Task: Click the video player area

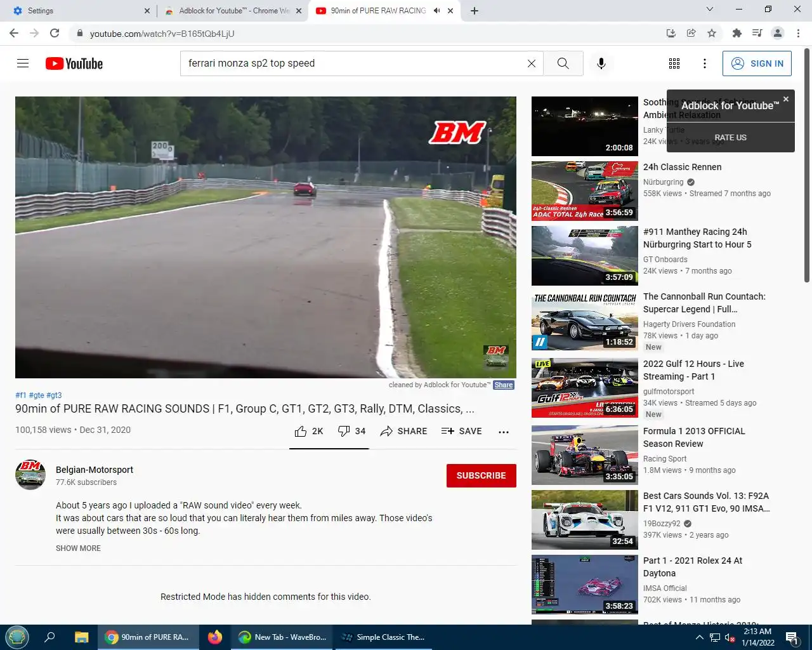Action: click(x=266, y=237)
